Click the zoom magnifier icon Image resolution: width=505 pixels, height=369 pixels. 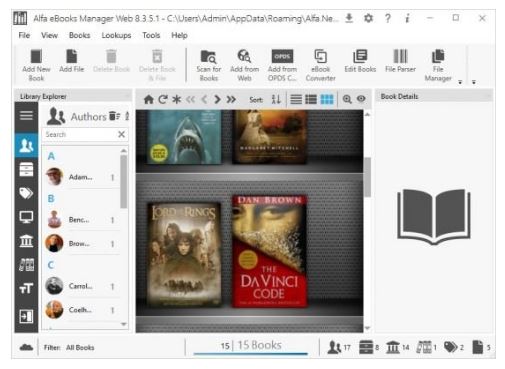[347, 99]
